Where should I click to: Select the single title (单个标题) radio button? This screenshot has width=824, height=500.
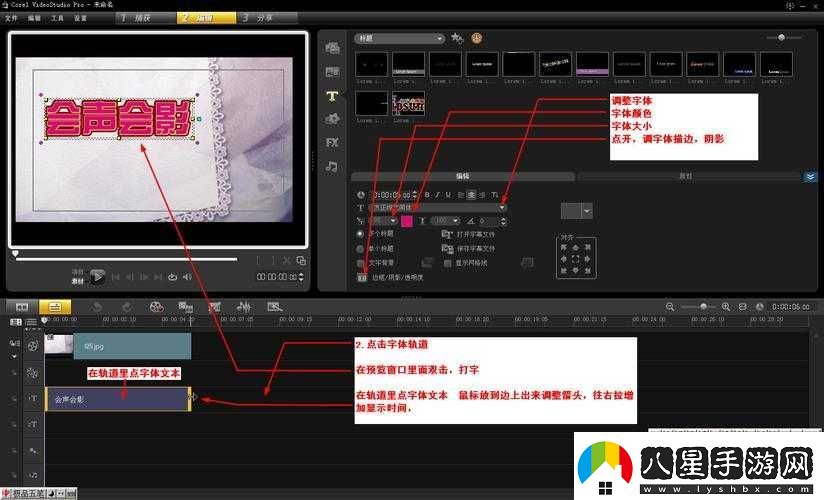click(x=360, y=248)
